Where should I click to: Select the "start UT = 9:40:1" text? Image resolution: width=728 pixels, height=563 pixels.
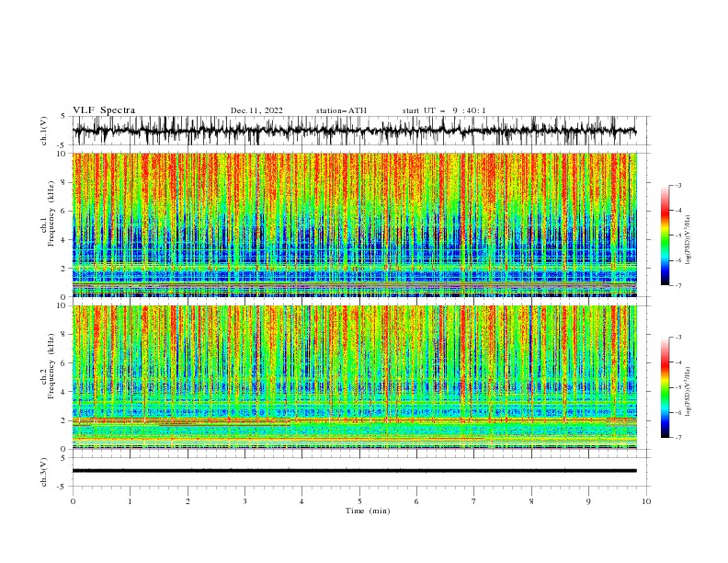444,110
